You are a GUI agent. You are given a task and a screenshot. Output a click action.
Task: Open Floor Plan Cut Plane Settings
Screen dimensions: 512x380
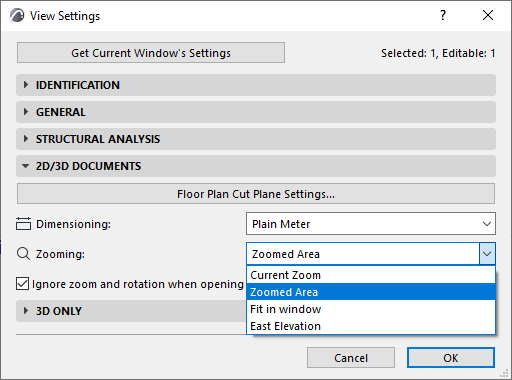[x=256, y=194]
